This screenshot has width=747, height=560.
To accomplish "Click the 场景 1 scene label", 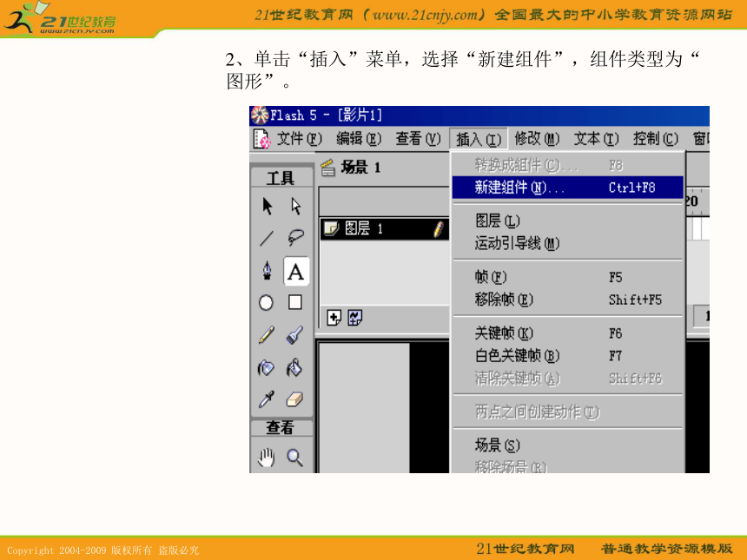I will tap(360, 168).
